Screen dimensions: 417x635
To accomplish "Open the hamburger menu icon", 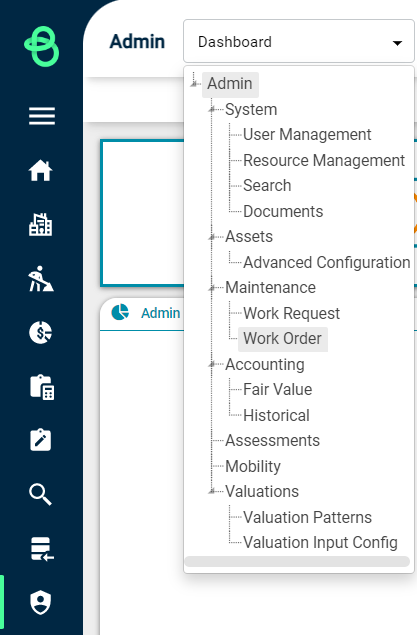I will click(x=42, y=116).
